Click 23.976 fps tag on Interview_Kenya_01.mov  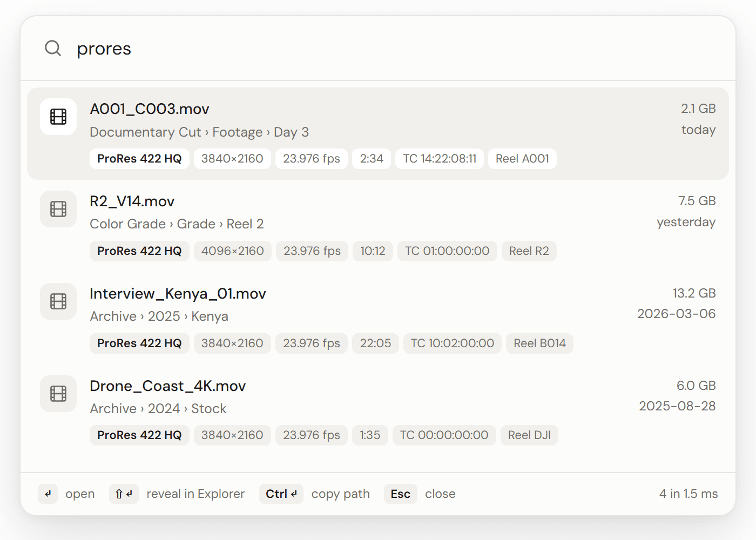pos(312,343)
